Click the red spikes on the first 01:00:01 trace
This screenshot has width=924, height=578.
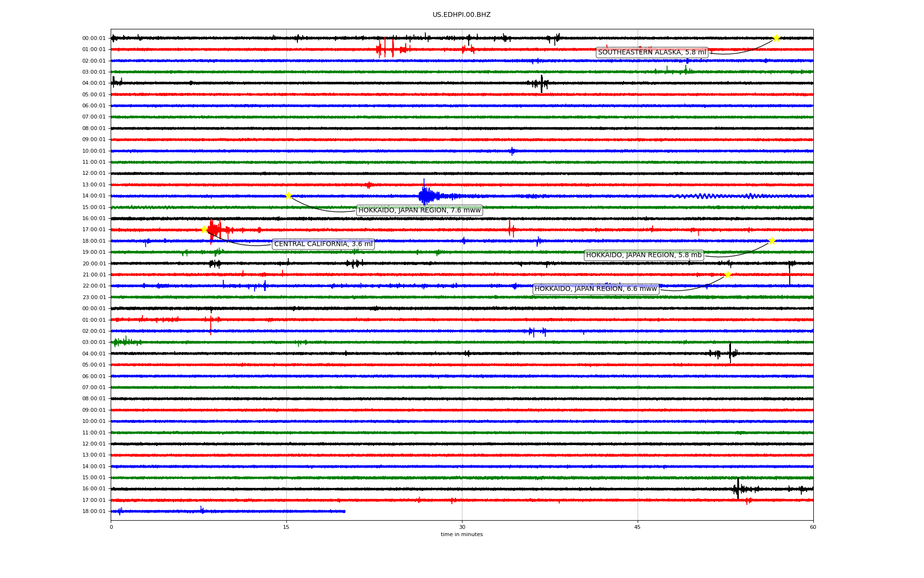pyautogui.click(x=385, y=49)
